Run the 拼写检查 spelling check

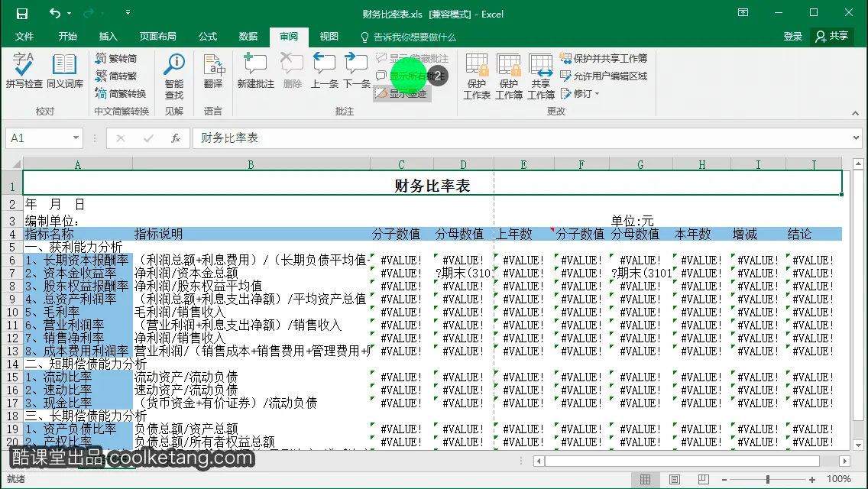point(24,71)
